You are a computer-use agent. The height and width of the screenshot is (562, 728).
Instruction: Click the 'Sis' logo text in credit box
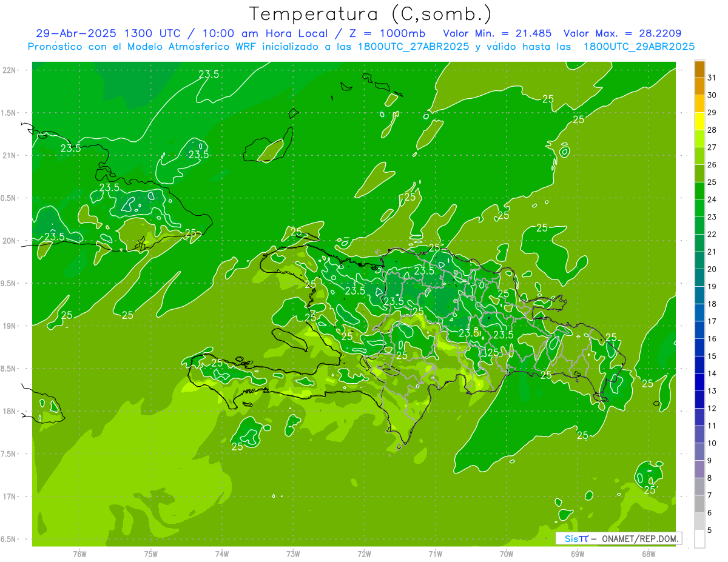click(571, 538)
